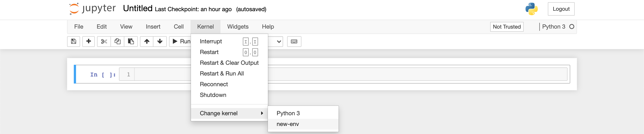Click the Logout button

(561, 9)
